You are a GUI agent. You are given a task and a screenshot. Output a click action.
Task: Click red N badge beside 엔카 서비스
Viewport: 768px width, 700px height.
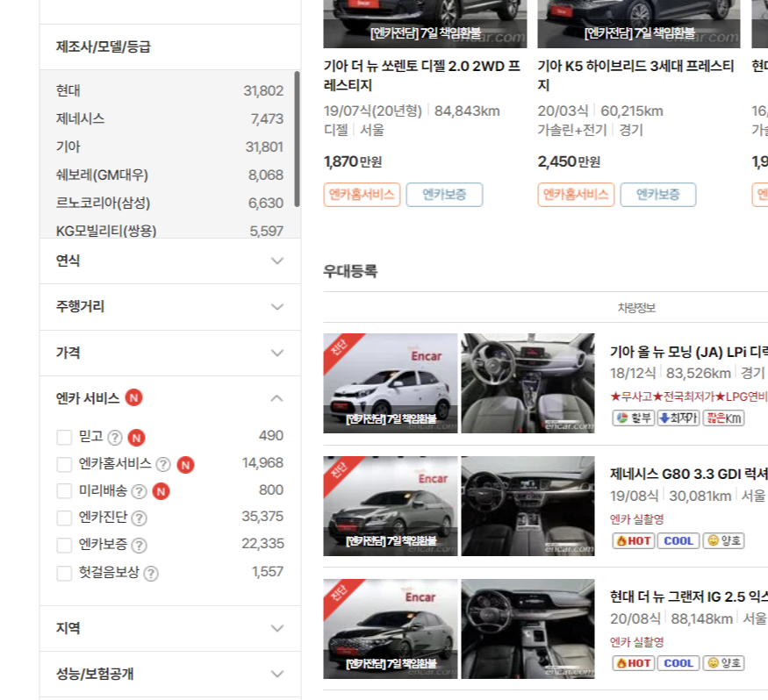click(133, 397)
